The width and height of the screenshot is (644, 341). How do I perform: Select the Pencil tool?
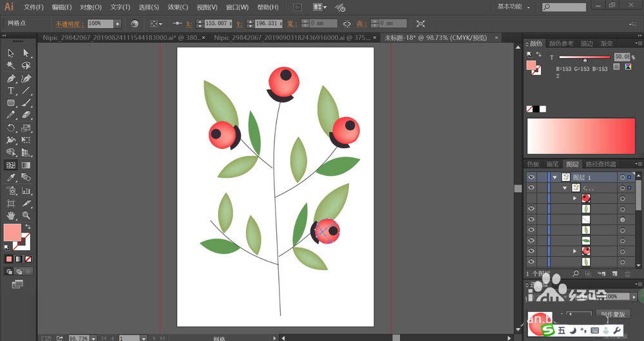(x=11, y=115)
